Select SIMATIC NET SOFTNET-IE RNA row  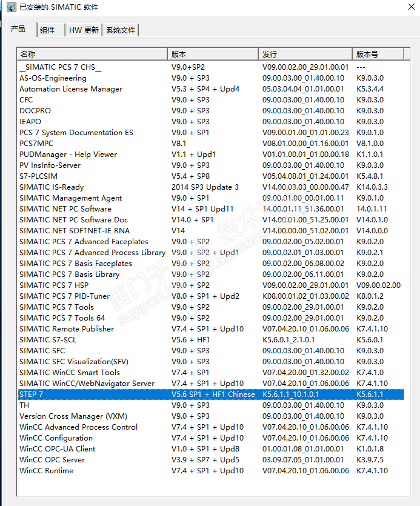[211, 231]
